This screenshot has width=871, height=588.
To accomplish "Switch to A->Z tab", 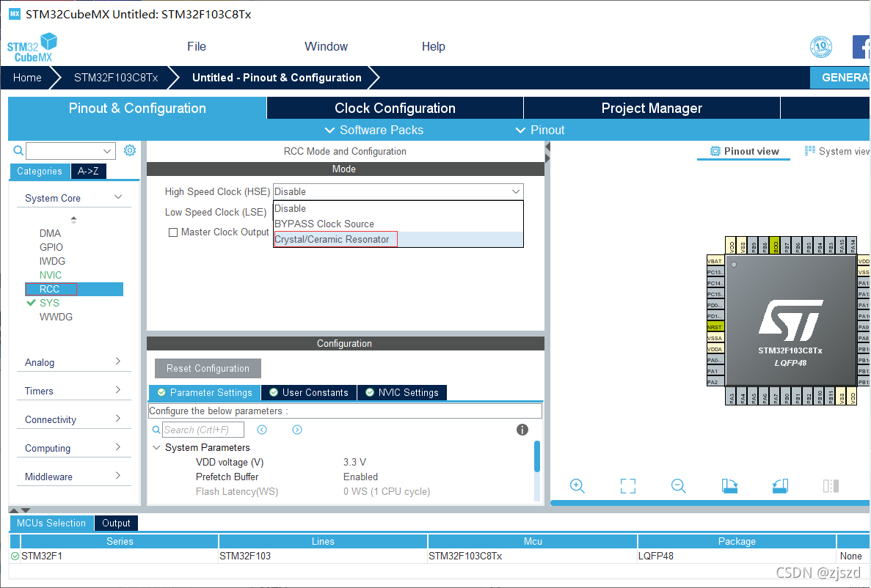I will [x=88, y=171].
